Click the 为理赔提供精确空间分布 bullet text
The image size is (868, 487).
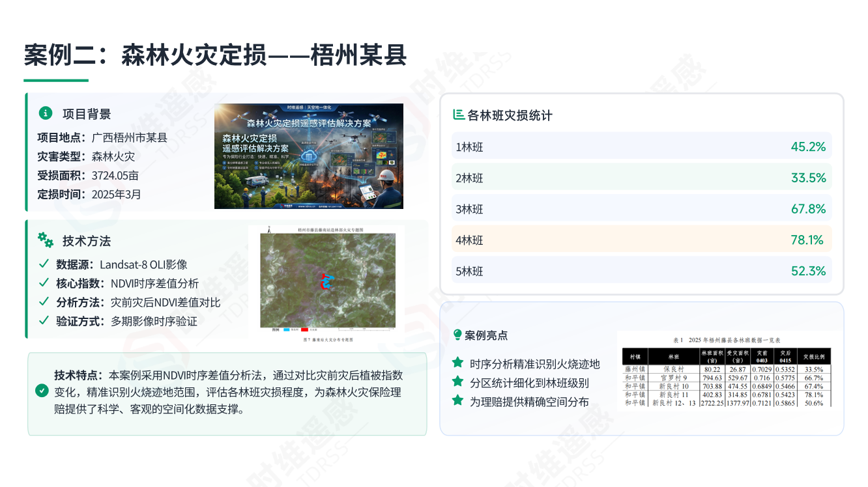click(529, 402)
